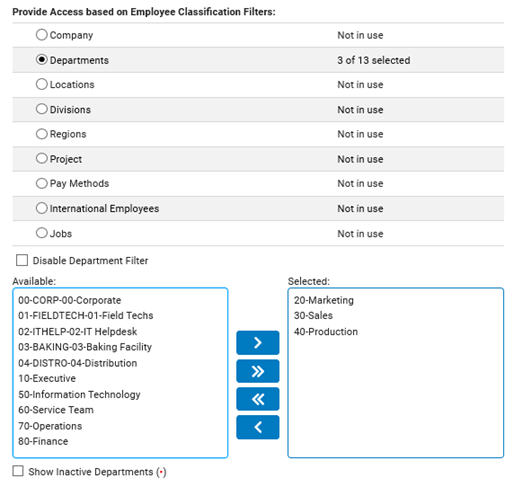Viewport: 514px width, 478px height.
Task: Choose the Locations filter radio button
Action: pos(42,84)
